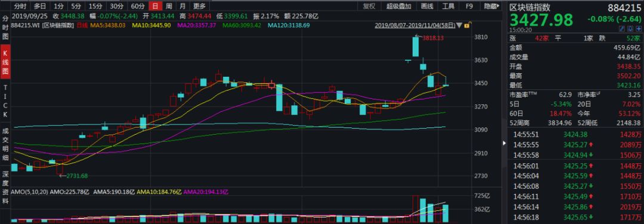Click the 最低 3423.16 value
Screen dimensions: 644x224
629,85
